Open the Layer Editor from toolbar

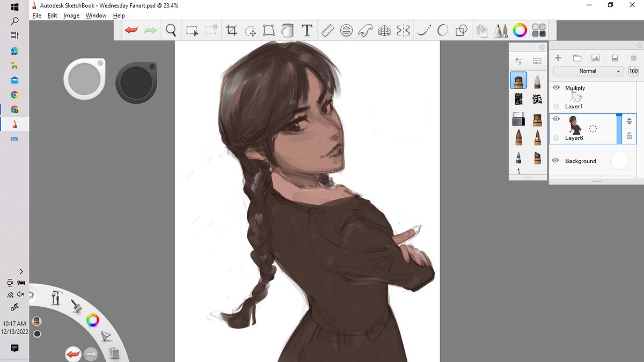click(481, 31)
